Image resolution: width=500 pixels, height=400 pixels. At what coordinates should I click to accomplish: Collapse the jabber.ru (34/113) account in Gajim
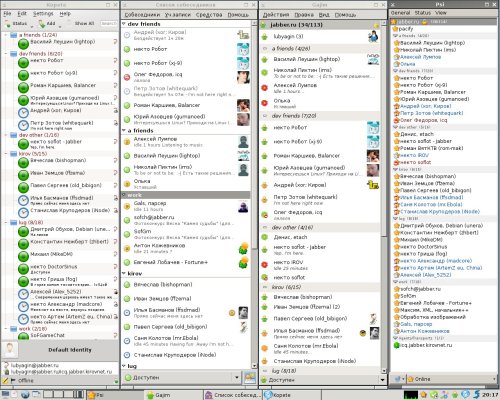point(263,25)
